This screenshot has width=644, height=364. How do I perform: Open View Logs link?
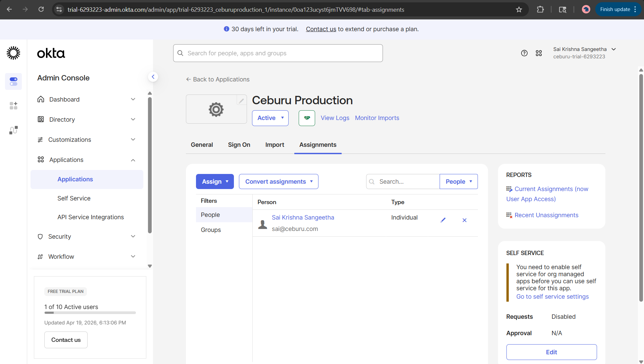[x=335, y=118]
